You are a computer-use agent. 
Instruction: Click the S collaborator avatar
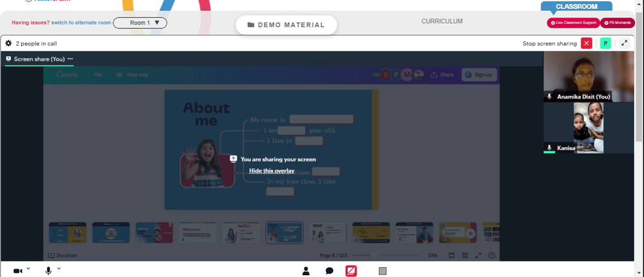coord(385,75)
